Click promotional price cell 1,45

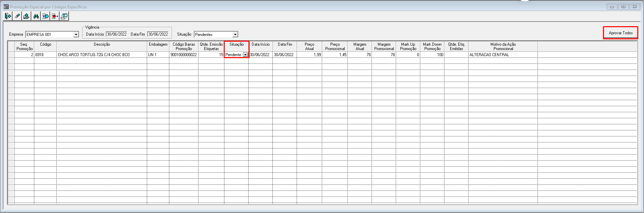335,54
